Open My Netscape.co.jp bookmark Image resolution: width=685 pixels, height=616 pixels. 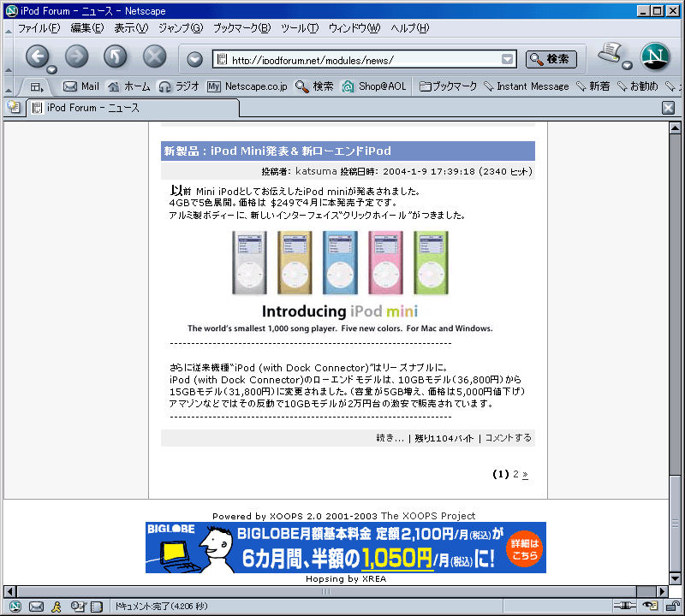click(247, 86)
